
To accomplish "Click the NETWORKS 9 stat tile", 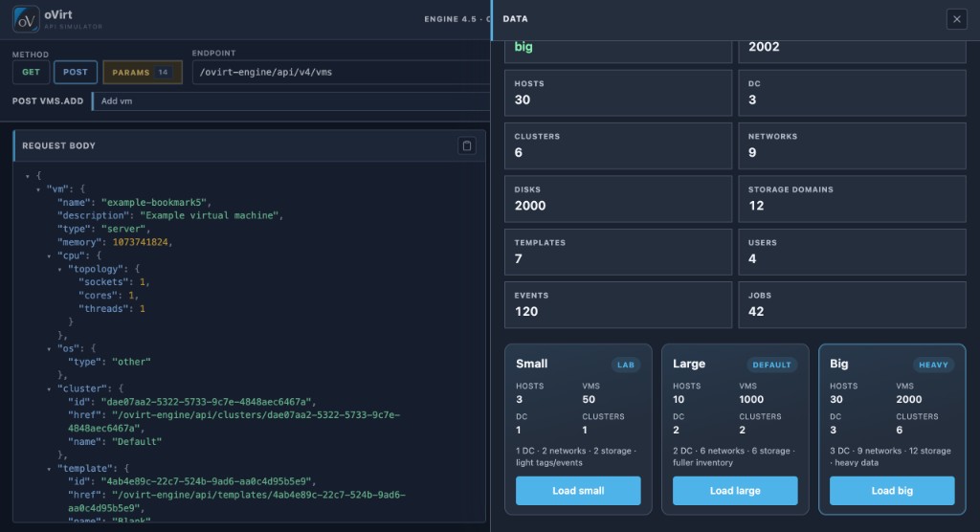I will point(852,145).
